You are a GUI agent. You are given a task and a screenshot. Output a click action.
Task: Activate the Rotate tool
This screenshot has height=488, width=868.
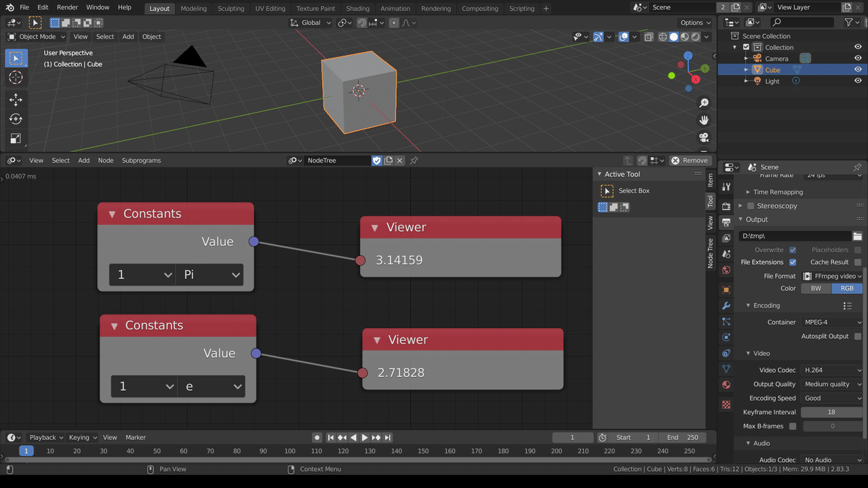(16, 119)
